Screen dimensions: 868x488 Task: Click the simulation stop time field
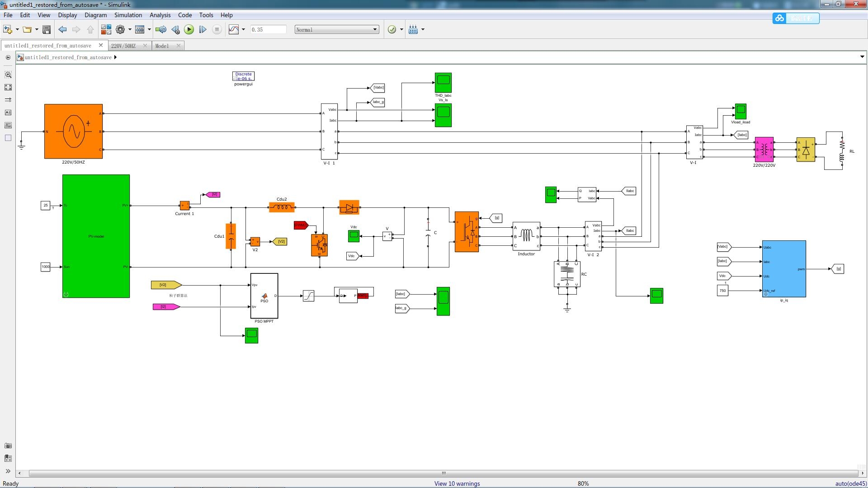[x=268, y=29]
